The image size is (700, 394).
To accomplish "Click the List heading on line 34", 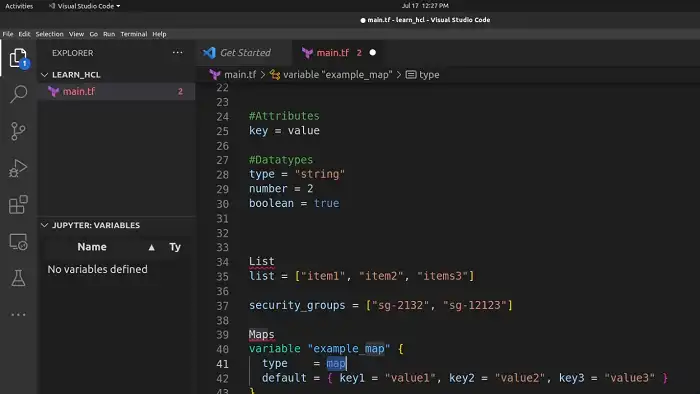I will [x=262, y=261].
